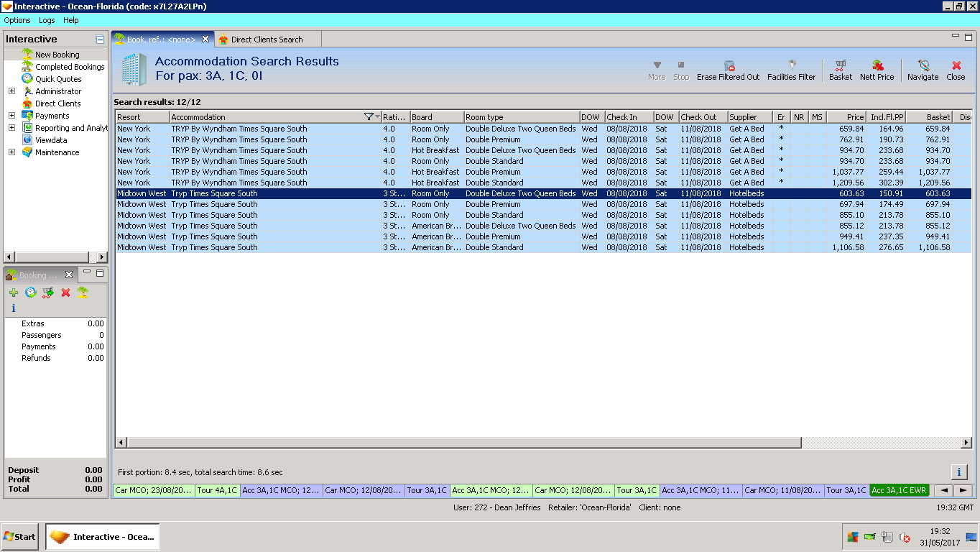The image size is (980, 552).
Task: Expand the Administrator tree node
Action: (11, 91)
